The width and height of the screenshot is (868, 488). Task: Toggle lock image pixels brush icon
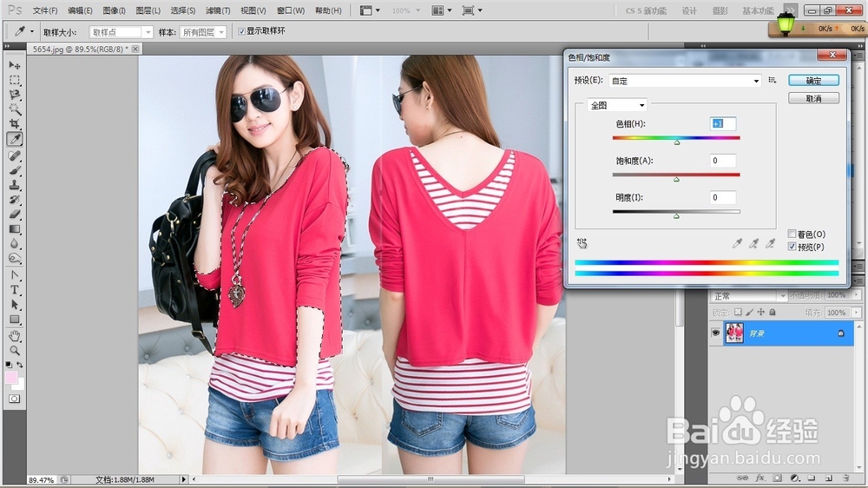pyautogui.click(x=750, y=313)
